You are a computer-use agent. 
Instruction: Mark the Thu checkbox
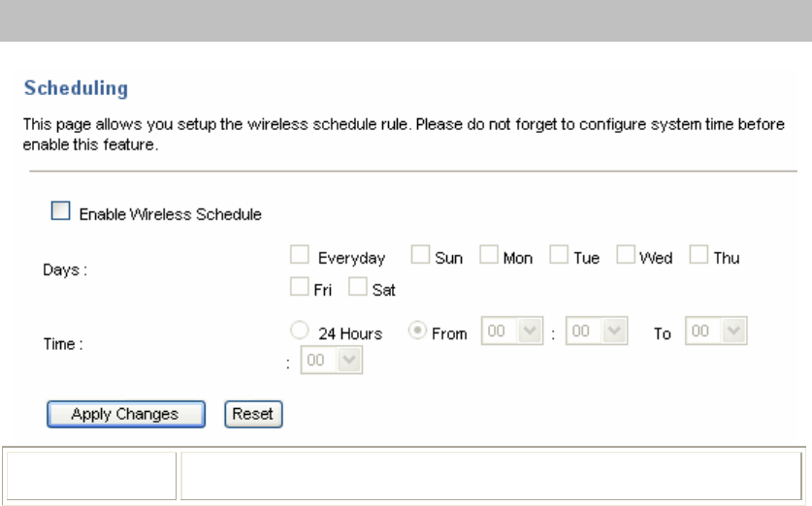click(x=698, y=255)
